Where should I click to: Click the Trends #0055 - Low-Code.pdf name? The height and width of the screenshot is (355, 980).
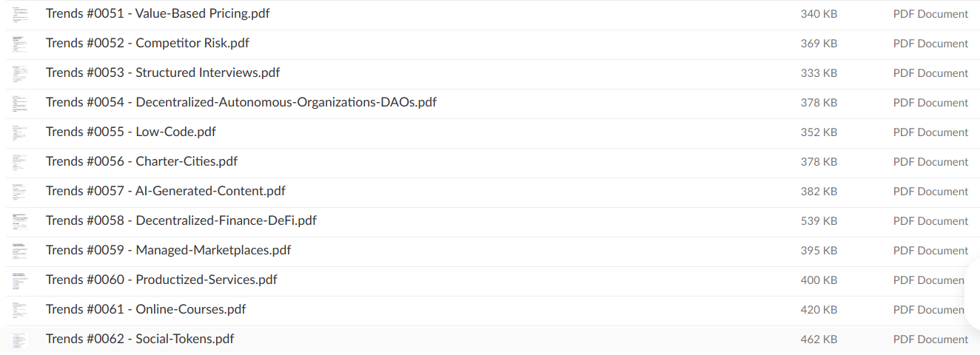131,132
